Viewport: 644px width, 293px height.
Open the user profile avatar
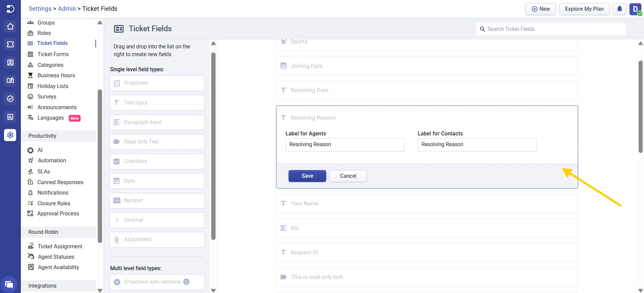coord(635,9)
